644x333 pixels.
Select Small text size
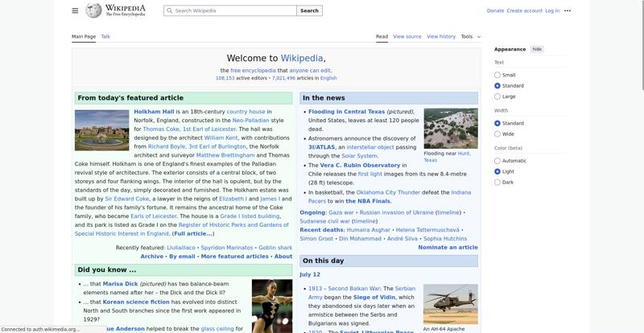[497, 75]
